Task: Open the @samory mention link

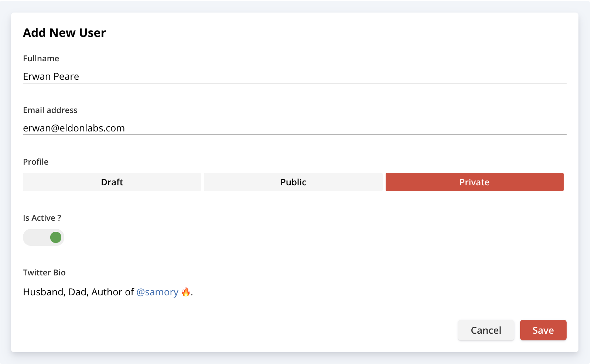Action: point(157,292)
